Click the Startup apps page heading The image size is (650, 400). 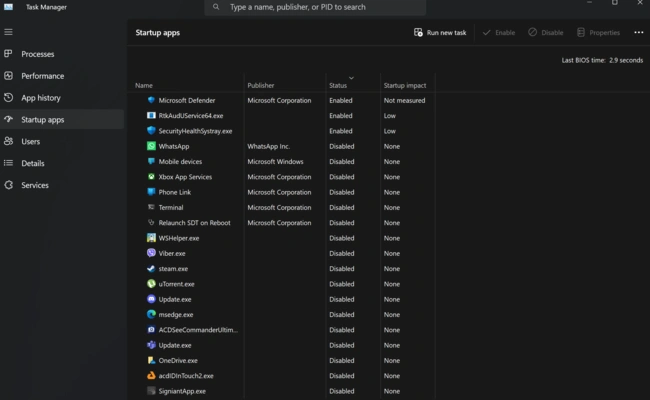158,32
